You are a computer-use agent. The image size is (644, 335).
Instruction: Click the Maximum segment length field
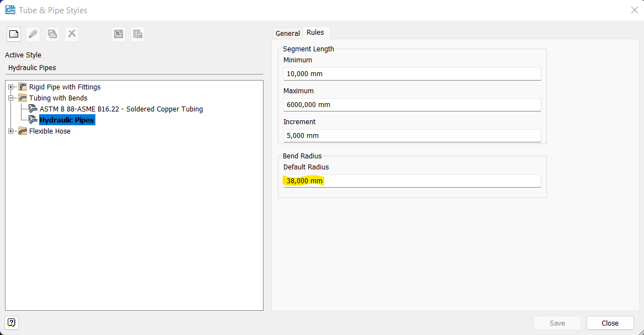coord(411,105)
